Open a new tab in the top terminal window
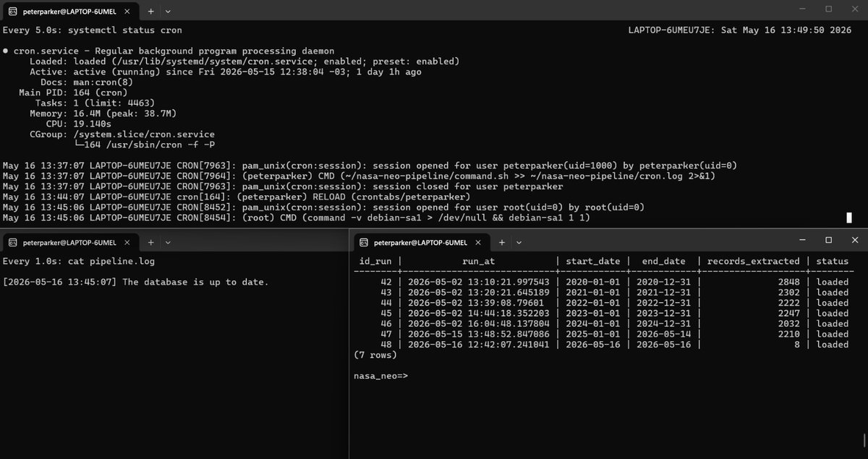 151,11
